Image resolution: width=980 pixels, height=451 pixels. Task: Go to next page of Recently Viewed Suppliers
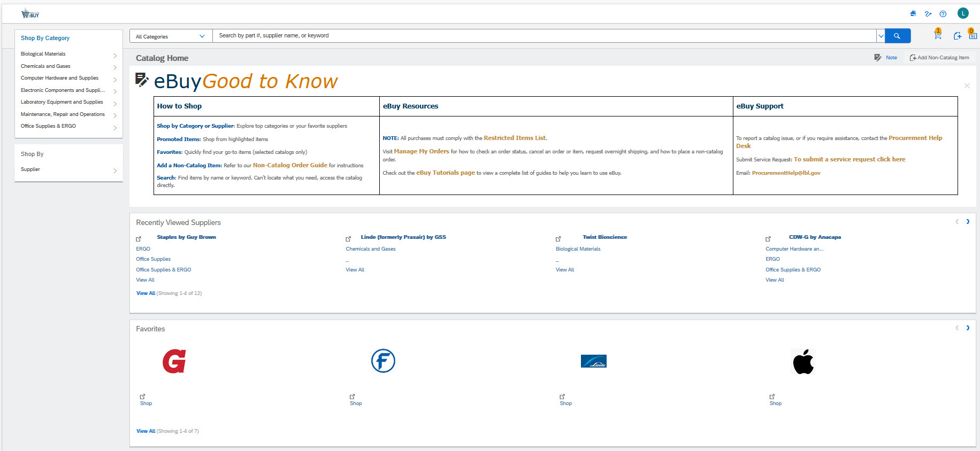click(x=968, y=222)
